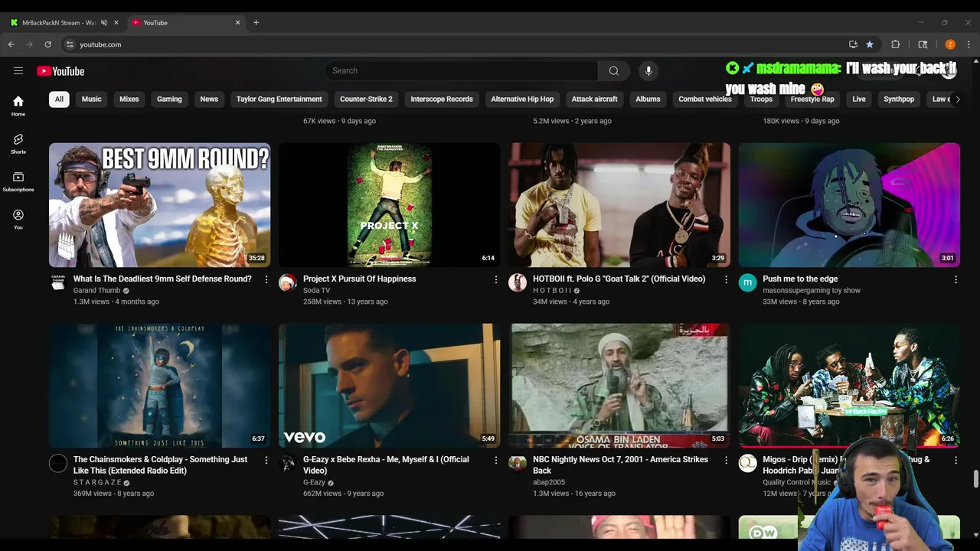Viewport: 980px width, 551px height.
Task: Open options for Project X video
Action: click(496, 280)
